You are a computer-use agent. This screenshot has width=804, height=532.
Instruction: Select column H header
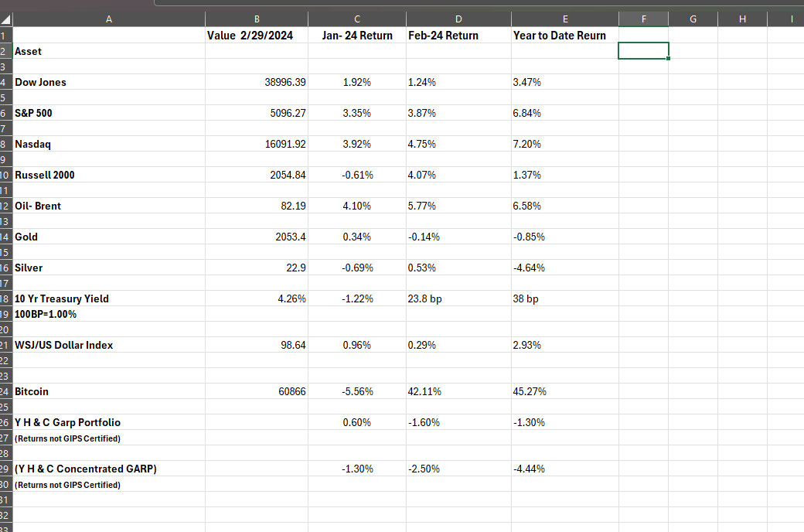coord(742,19)
